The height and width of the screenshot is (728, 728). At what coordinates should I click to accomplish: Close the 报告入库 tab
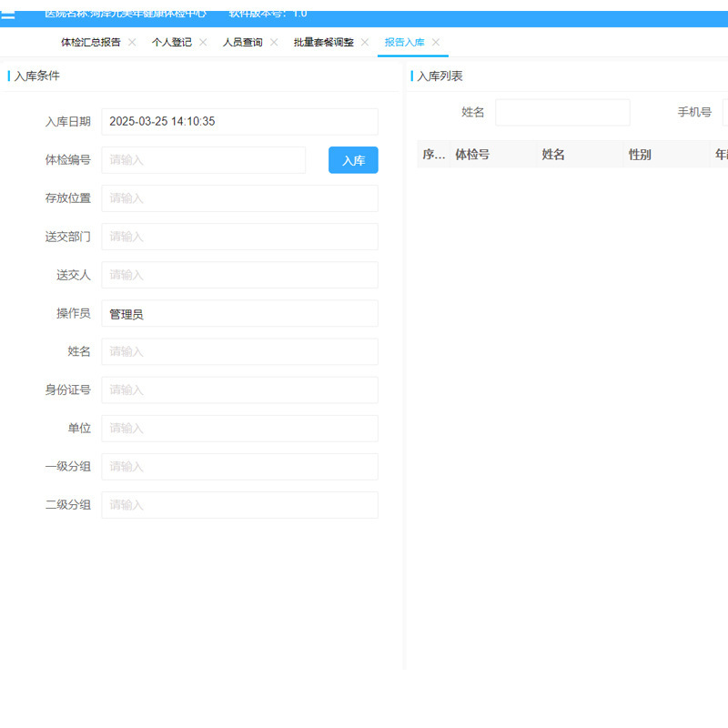click(436, 43)
